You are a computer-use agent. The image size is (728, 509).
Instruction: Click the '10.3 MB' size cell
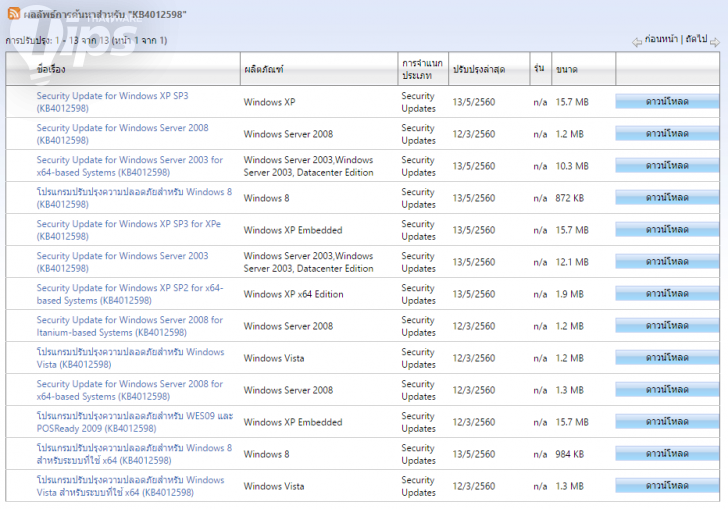coord(572,166)
